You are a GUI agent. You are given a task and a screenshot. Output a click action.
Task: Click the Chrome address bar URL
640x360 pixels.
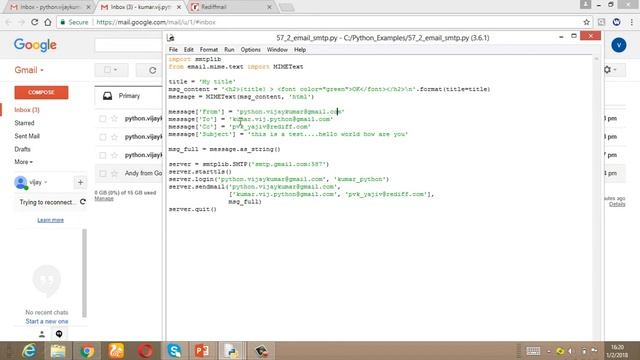coord(156,22)
